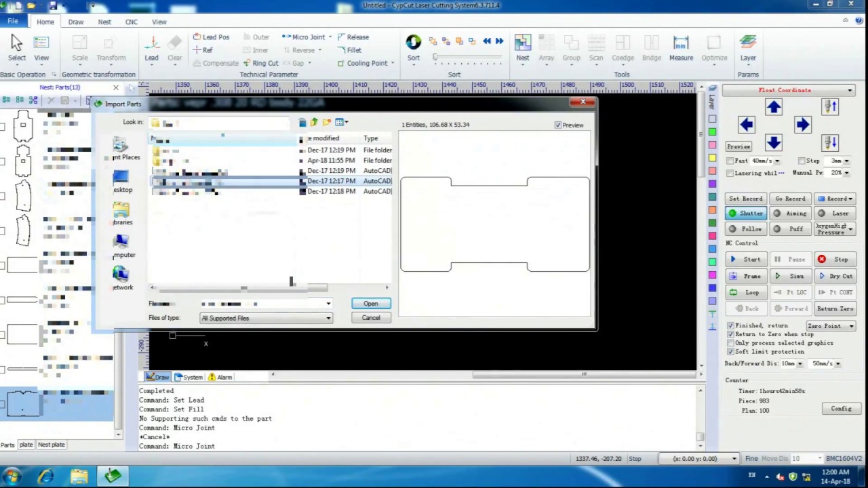Toggle the Aiming button

[x=791, y=213]
